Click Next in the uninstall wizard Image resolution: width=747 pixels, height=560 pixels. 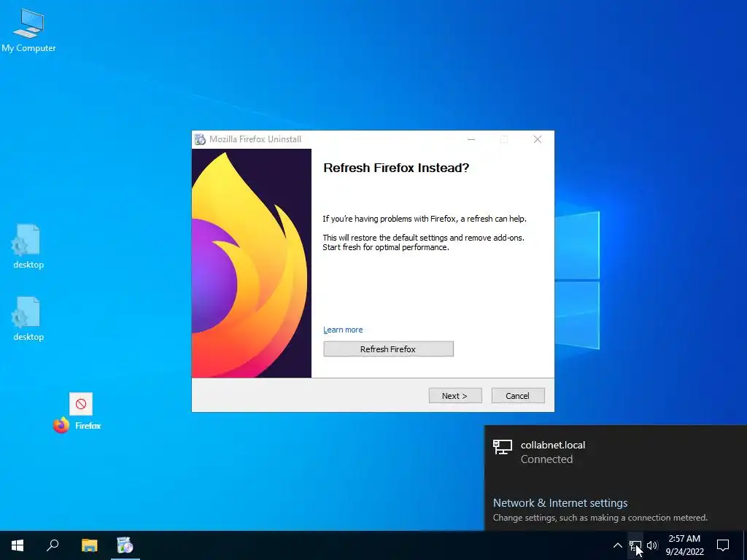click(455, 396)
